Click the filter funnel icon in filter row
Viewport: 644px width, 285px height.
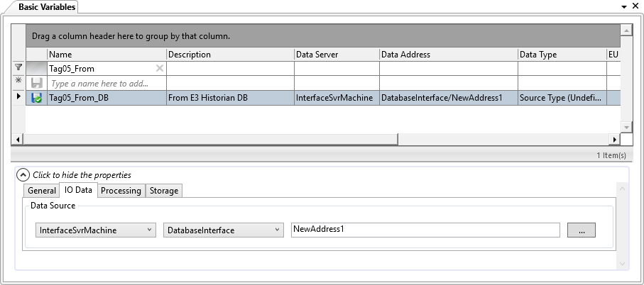click(x=19, y=68)
